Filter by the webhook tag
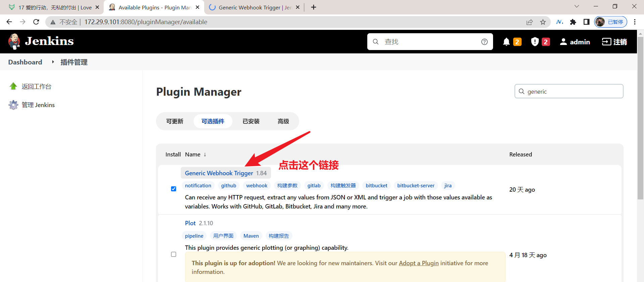This screenshot has width=644, height=282. coord(257,185)
